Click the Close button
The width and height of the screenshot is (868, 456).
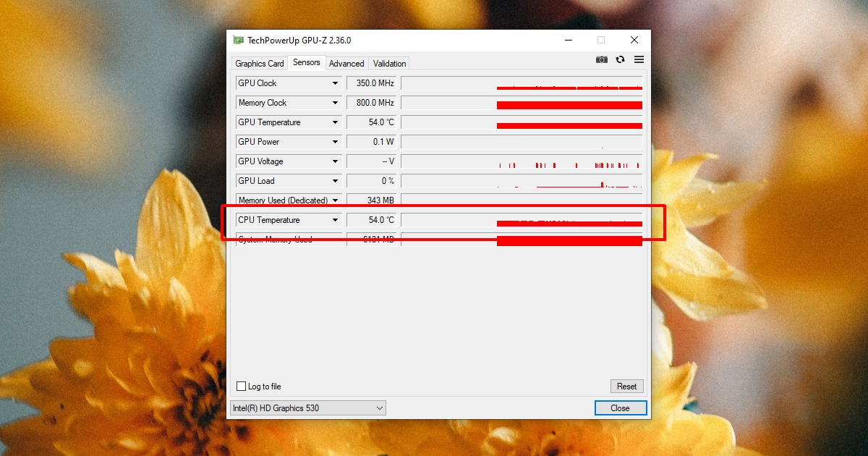pos(620,408)
